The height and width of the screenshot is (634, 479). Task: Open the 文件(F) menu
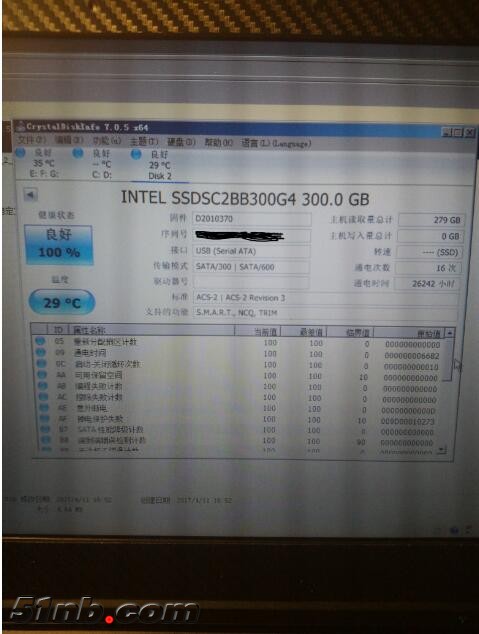(x=32, y=139)
